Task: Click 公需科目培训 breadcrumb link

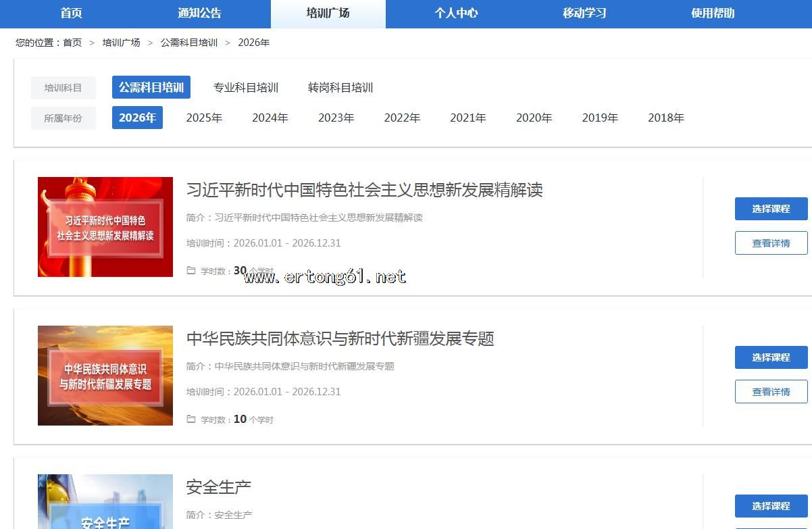Action: (188, 43)
